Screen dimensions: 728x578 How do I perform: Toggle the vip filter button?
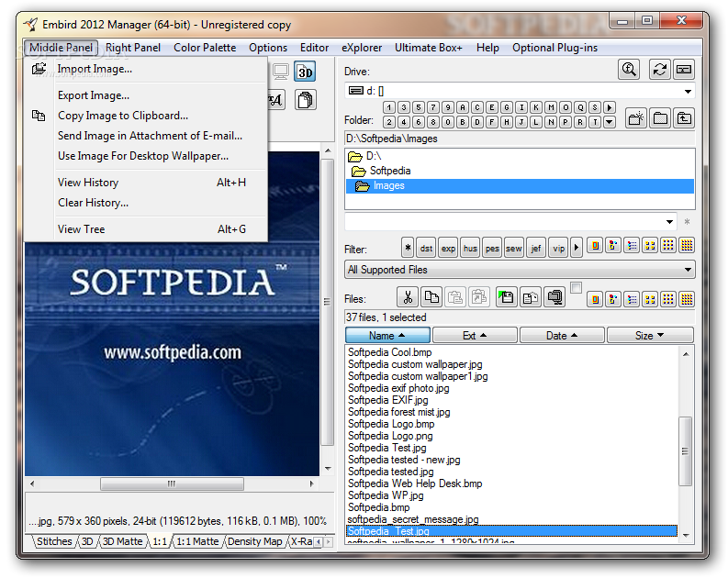point(558,248)
